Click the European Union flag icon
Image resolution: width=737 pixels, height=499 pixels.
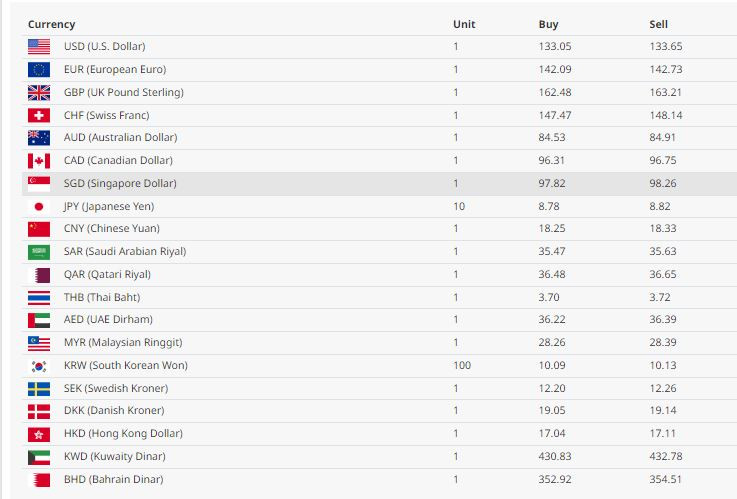point(39,70)
